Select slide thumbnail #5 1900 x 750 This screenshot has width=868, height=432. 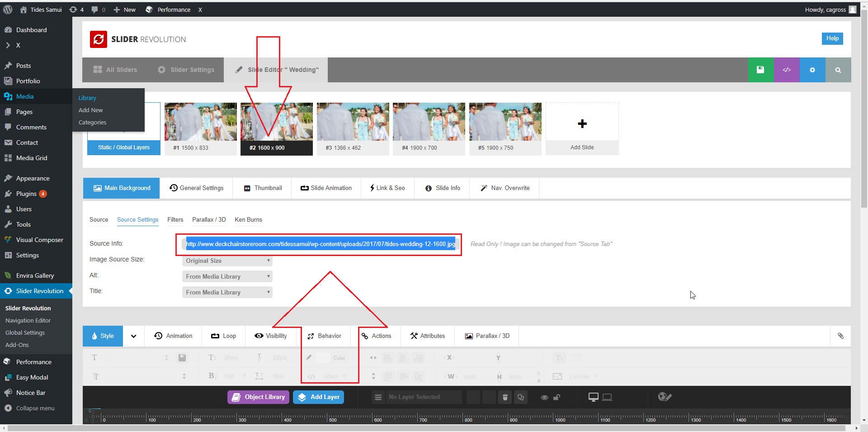click(505, 129)
